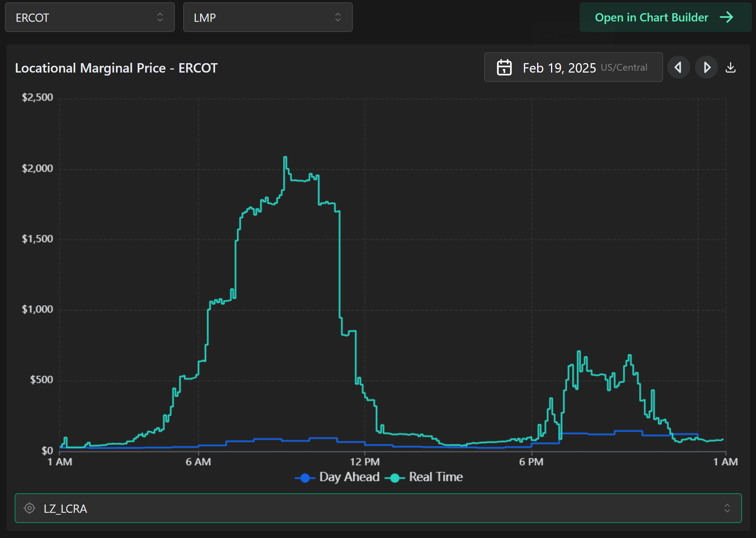Toggle Real Time series via legend label
Viewport: 756px width, 538px height.
click(x=436, y=477)
